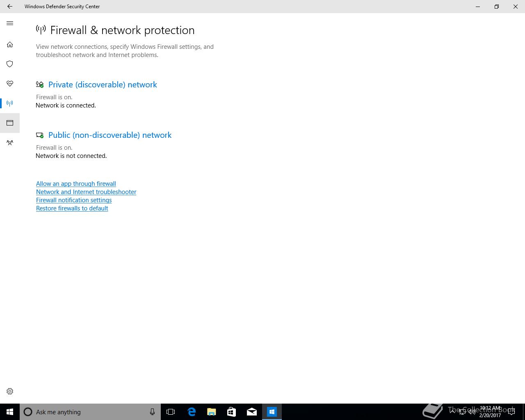Click the Firewall & network protection heading
525x420 pixels.
pos(122,30)
